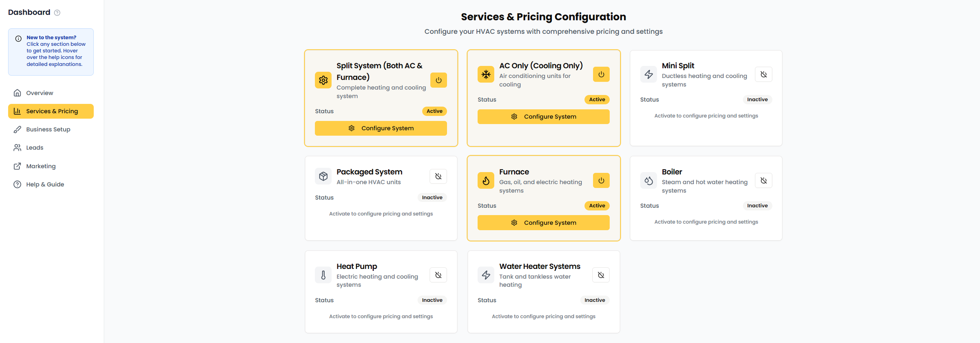Click the Packaged System box icon

[323, 176]
